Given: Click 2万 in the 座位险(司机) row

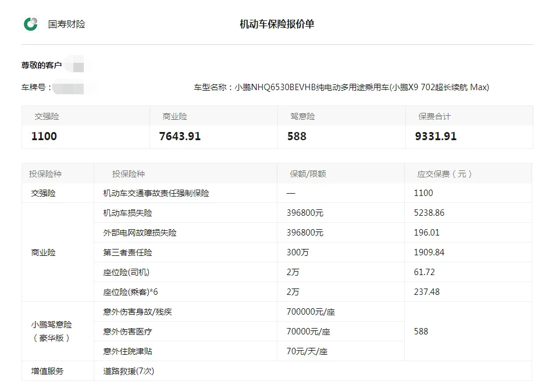Looking at the screenshot, I should pos(293,272).
